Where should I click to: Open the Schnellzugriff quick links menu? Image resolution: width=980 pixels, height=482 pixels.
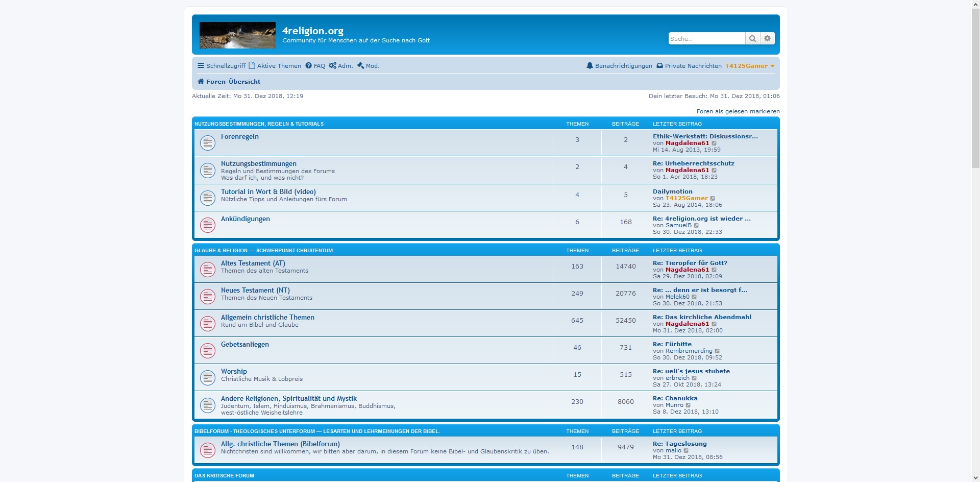[x=222, y=66]
